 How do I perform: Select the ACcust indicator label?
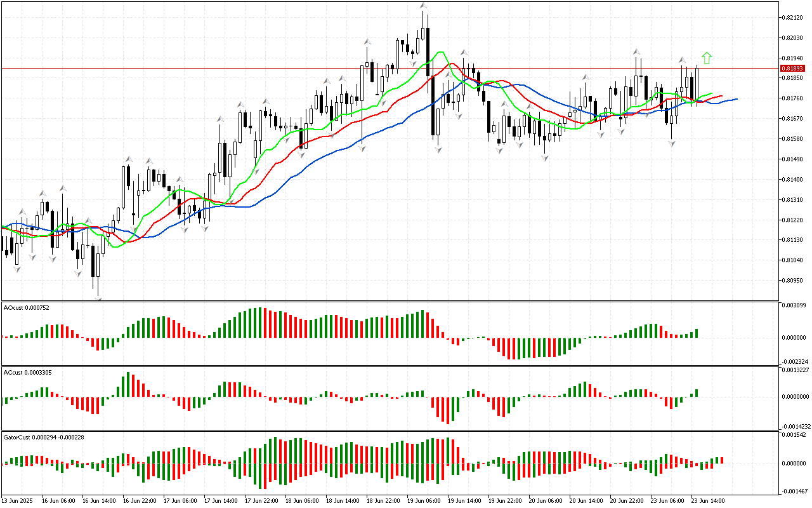point(29,373)
